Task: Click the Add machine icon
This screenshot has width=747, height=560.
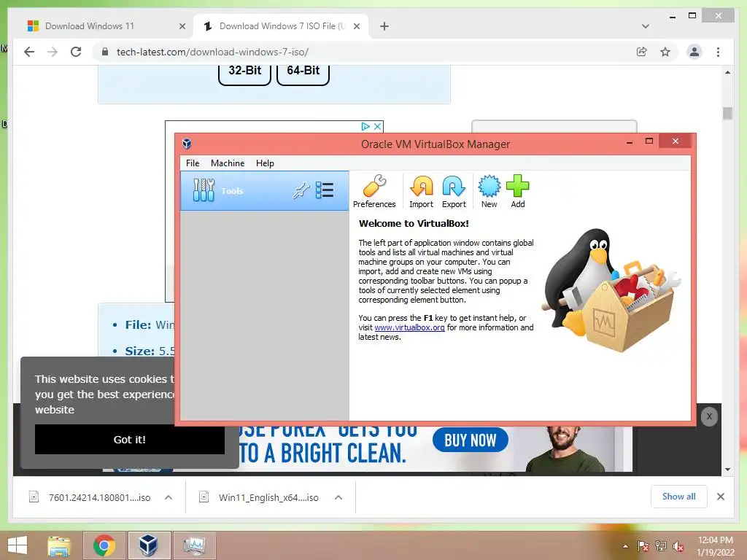Action: [518, 192]
